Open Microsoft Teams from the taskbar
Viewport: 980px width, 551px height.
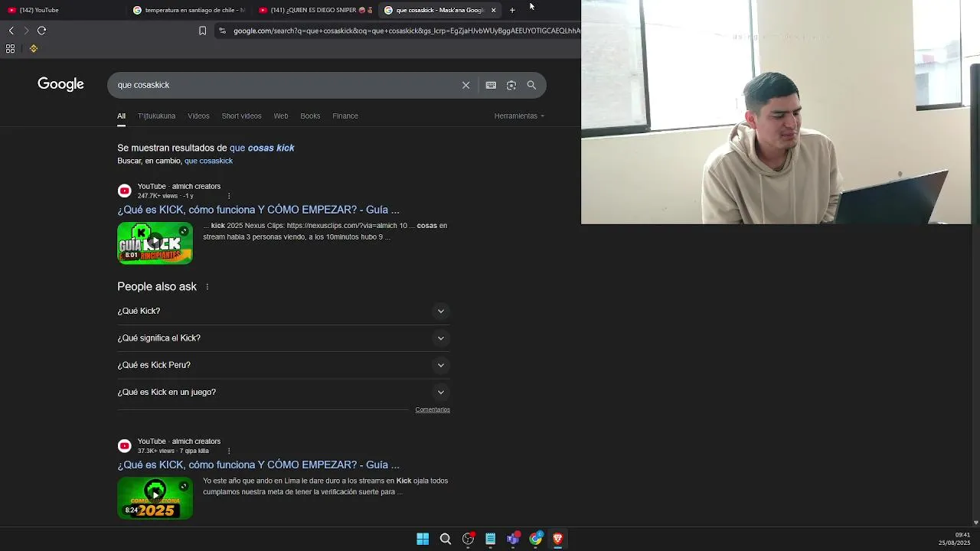[x=513, y=539]
